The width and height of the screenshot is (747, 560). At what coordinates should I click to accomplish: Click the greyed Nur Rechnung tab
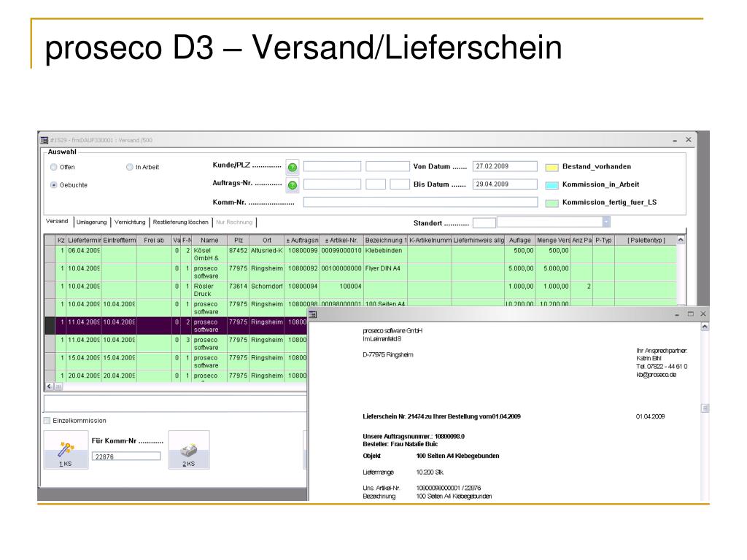tap(234, 222)
